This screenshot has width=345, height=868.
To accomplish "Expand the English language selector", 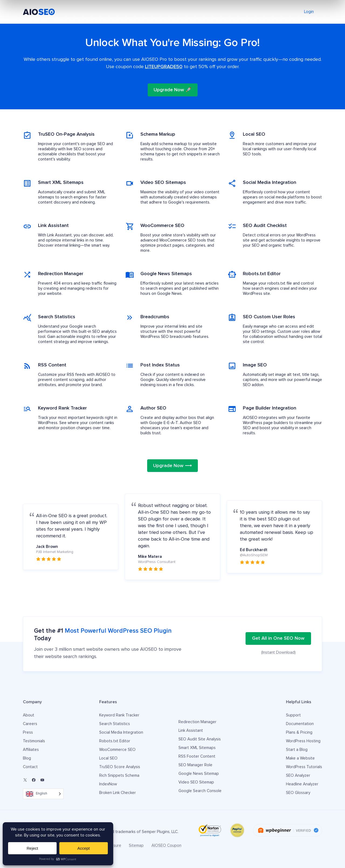I will (43, 793).
